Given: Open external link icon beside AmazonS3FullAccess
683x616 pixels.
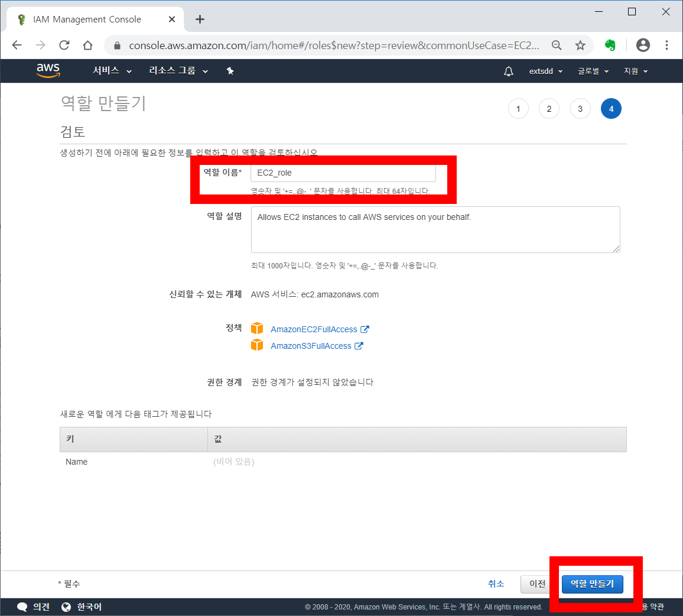Looking at the screenshot, I should [359, 346].
